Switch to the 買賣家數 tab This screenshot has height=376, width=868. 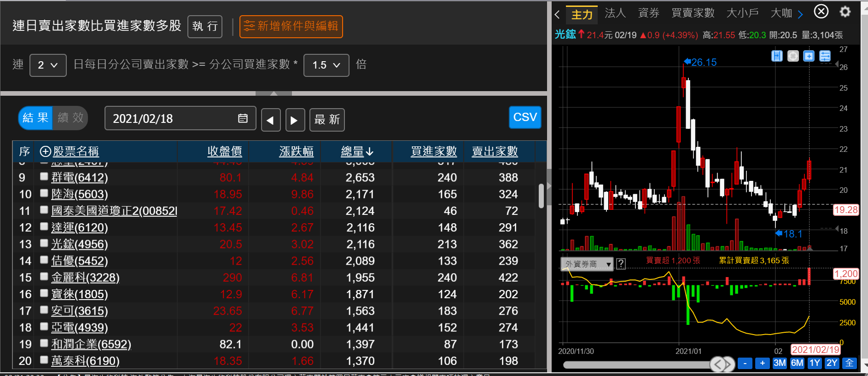693,13
